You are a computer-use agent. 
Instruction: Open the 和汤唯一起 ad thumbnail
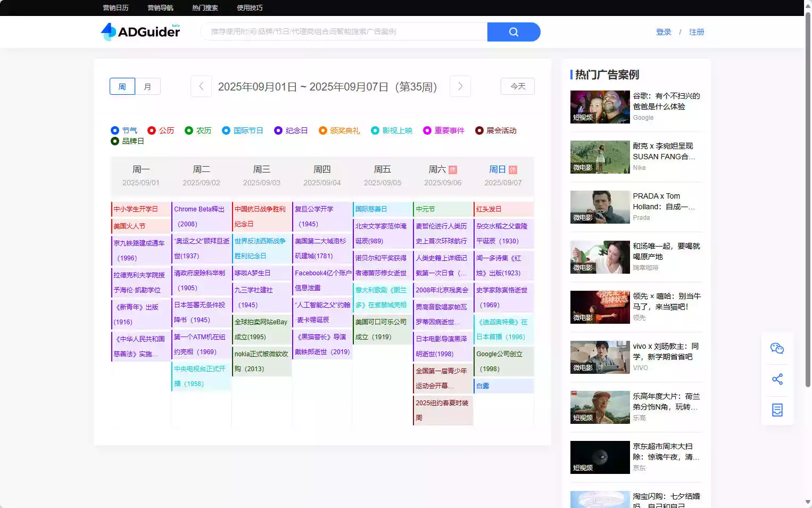tap(600, 257)
